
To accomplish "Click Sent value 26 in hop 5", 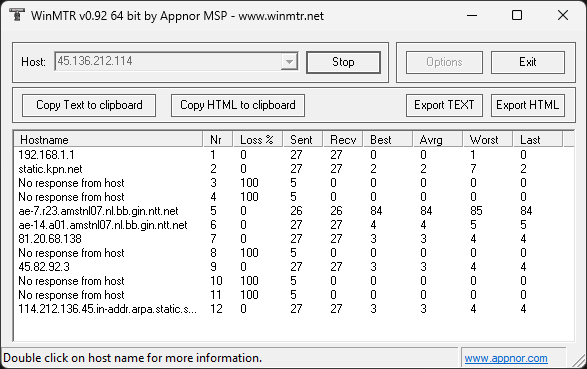I will [296, 211].
